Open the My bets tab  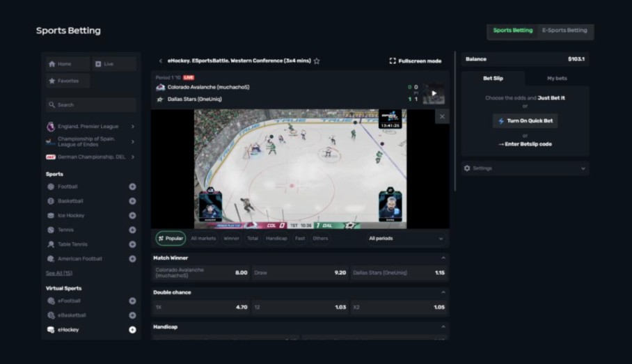[556, 78]
